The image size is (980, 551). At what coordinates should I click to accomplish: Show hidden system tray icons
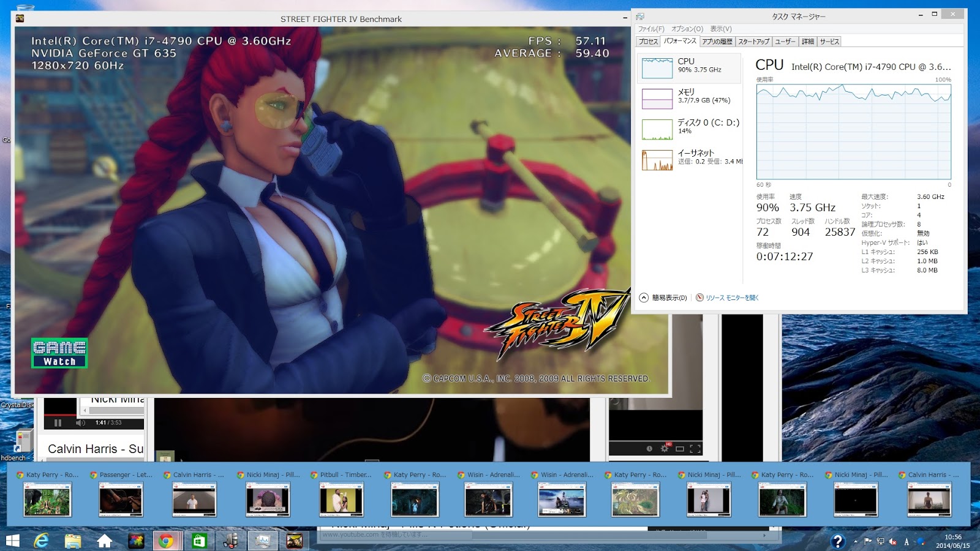[856, 541]
